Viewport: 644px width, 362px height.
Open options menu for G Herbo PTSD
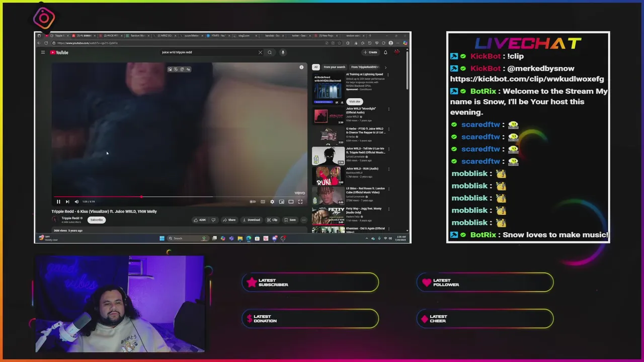coord(388,129)
